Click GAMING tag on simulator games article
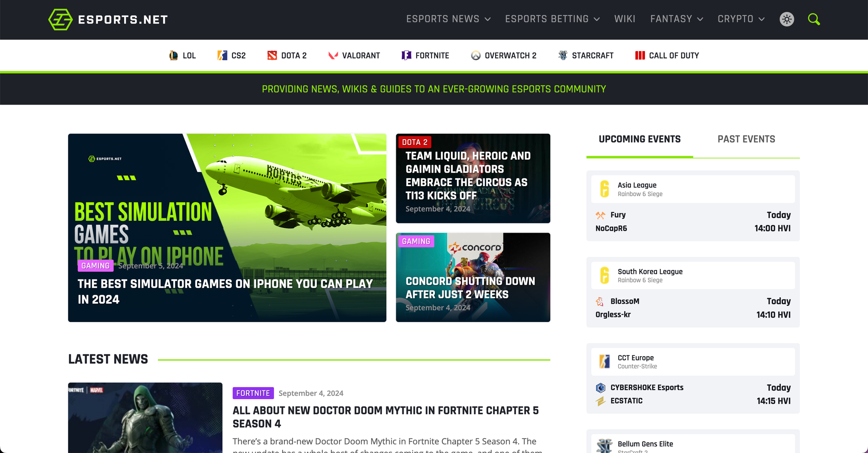 [95, 266]
